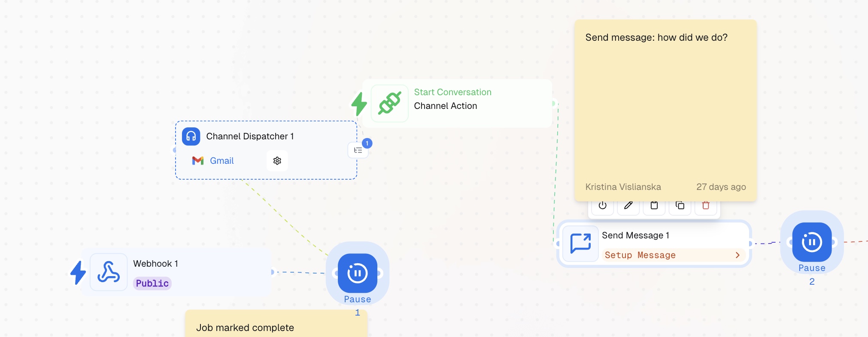Click the Send Message 1 node icon
Image resolution: width=868 pixels, height=337 pixels.
581,244
